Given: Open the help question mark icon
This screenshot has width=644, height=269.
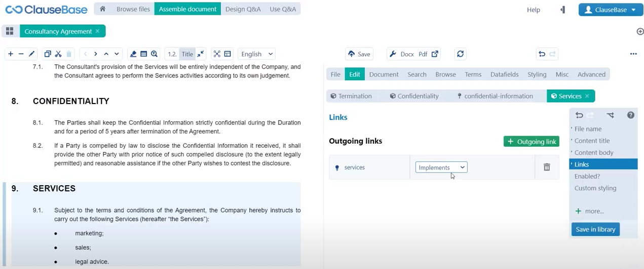Looking at the screenshot, I should coord(630,115).
